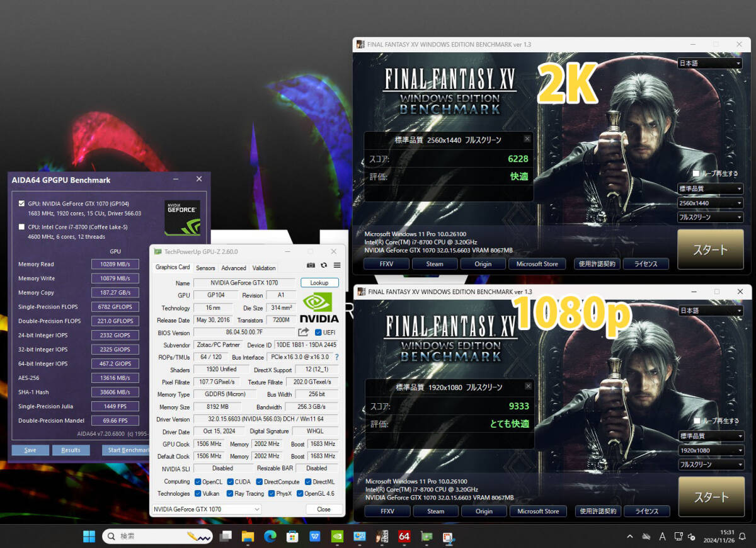
Task: Switch to the FFXV benchmark taskbar icon
Action: pyautogui.click(x=382, y=537)
